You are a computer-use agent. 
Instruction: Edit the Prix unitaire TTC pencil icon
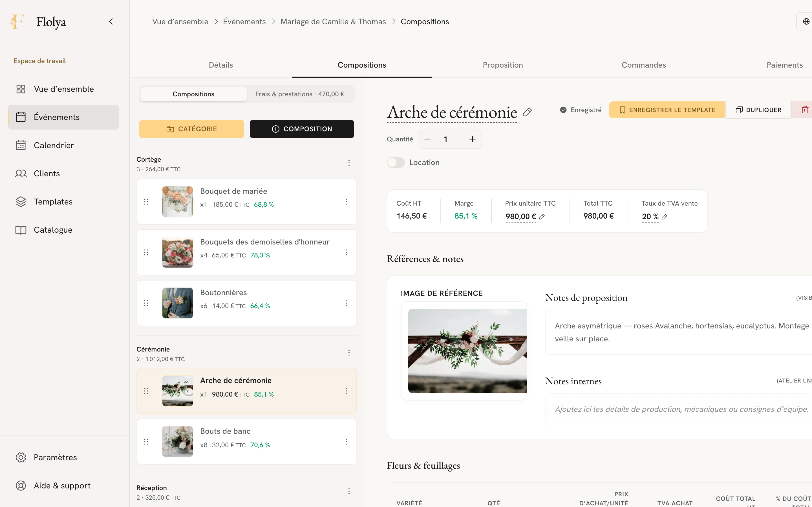[x=542, y=217]
